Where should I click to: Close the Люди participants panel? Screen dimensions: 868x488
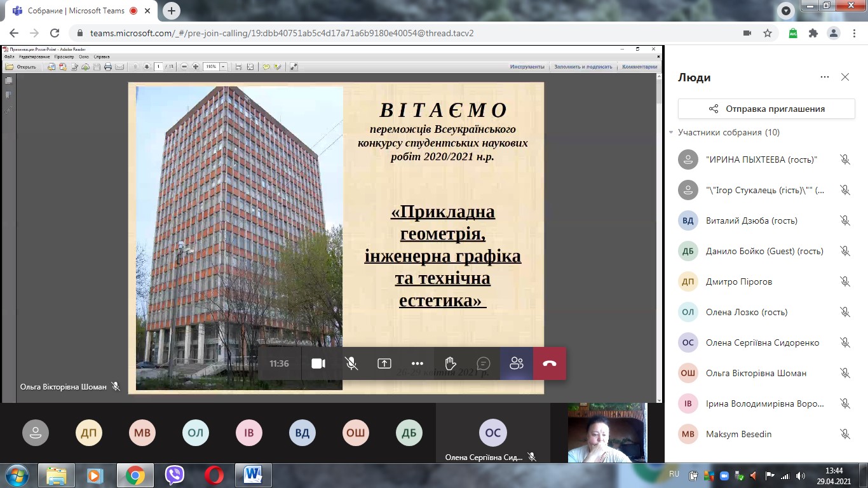[844, 77]
